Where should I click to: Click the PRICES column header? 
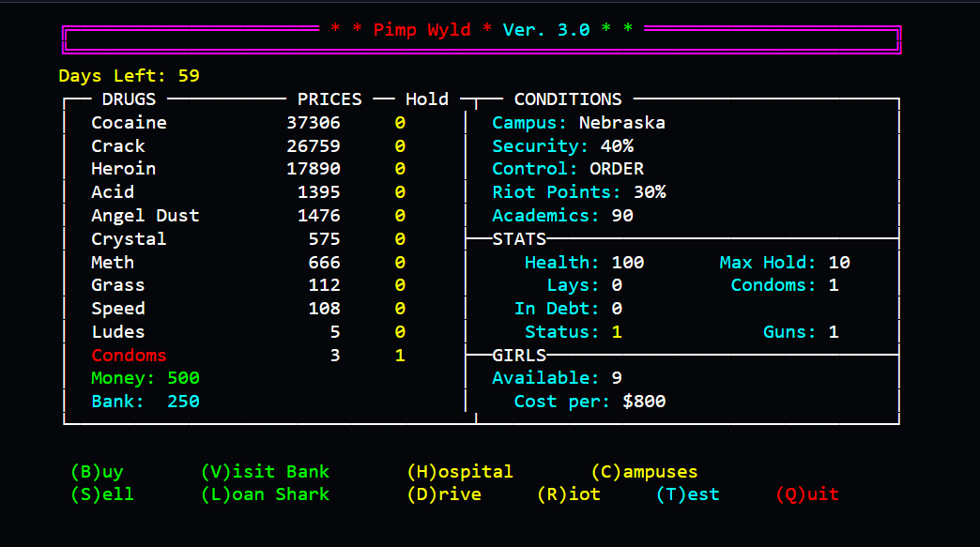click(329, 99)
